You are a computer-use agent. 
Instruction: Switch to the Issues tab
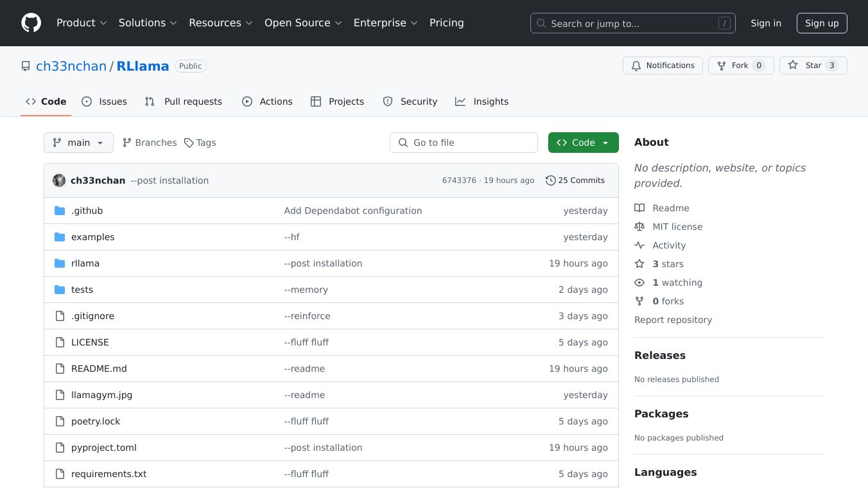105,101
